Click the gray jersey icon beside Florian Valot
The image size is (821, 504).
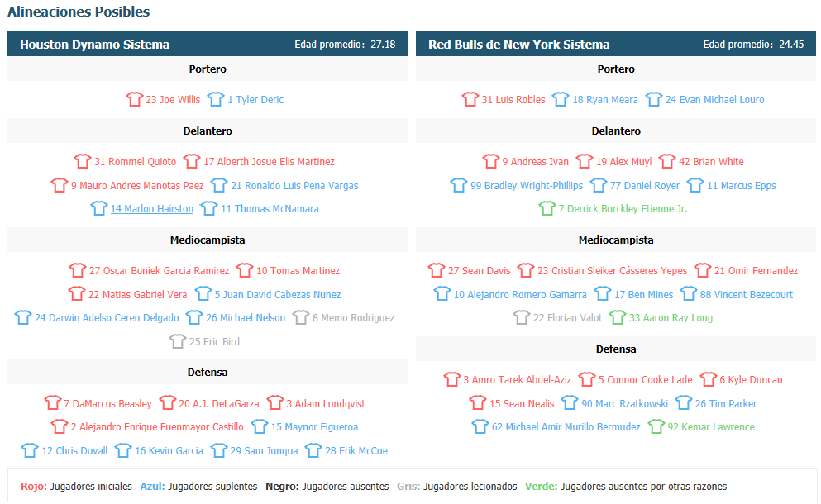point(522,317)
